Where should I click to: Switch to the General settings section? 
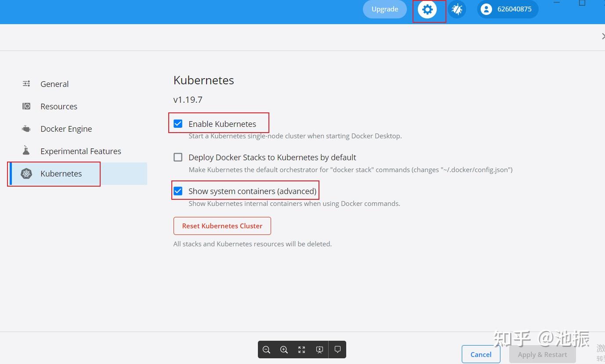[54, 83]
